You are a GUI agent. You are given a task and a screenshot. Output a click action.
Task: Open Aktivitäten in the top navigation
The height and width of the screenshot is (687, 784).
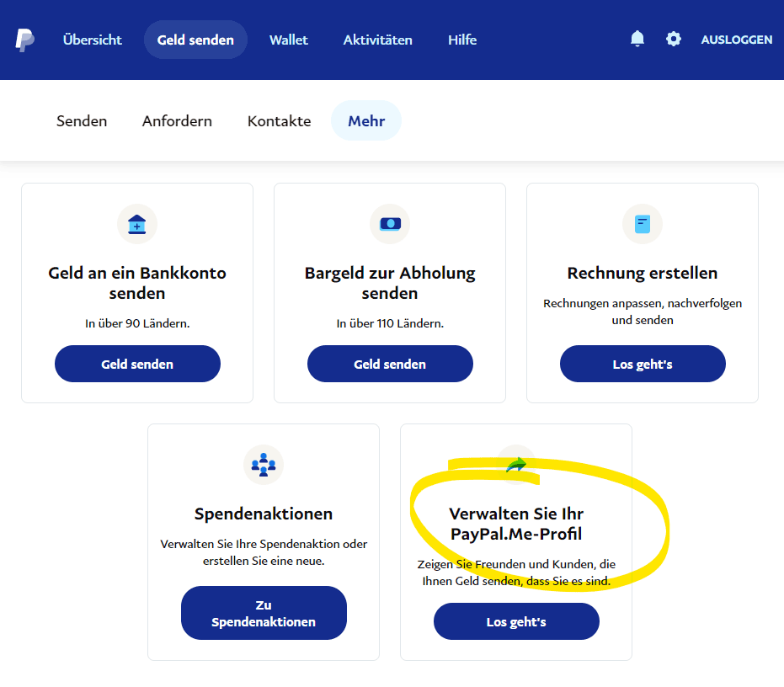point(377,40)
